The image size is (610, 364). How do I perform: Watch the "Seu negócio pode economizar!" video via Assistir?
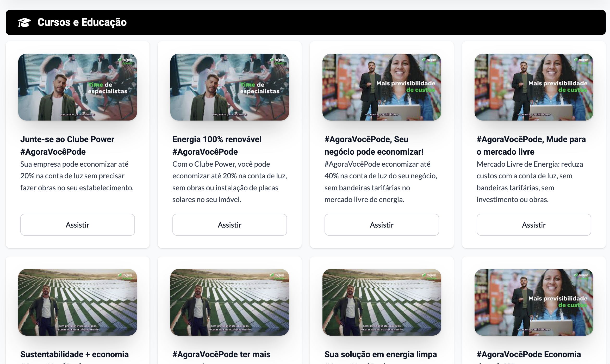382,225
